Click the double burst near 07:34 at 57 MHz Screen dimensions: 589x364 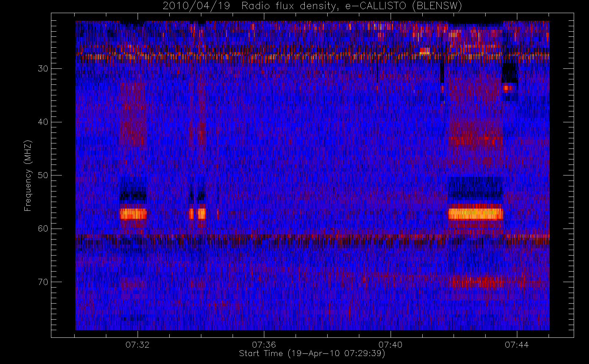coord(197,214)
